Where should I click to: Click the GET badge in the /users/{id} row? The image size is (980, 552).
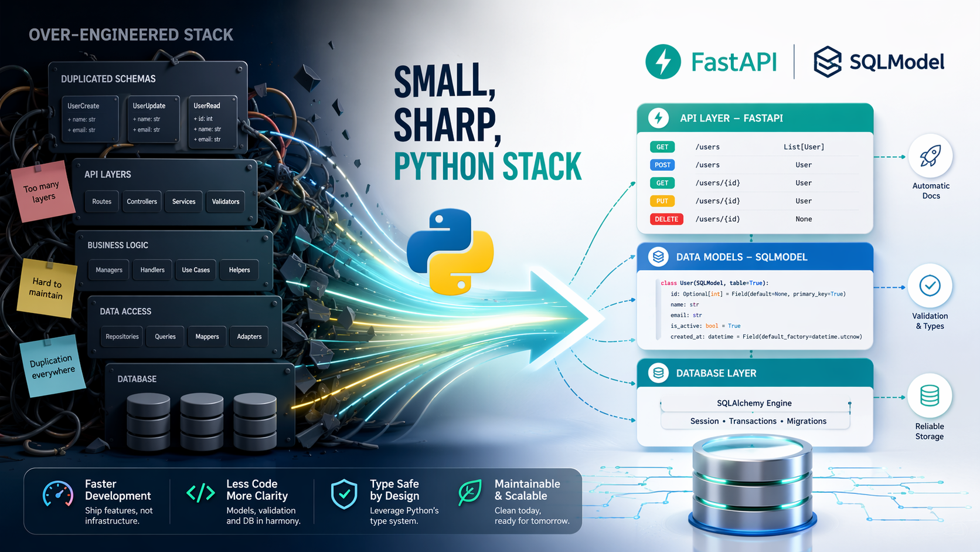click(x=662, y=183)
